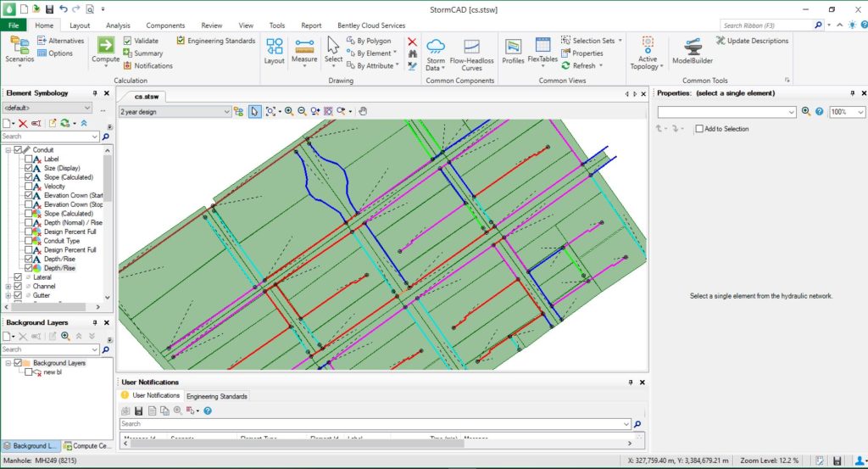
Task: Enable the Add to Selection checkbox
Action: point(699,129)
